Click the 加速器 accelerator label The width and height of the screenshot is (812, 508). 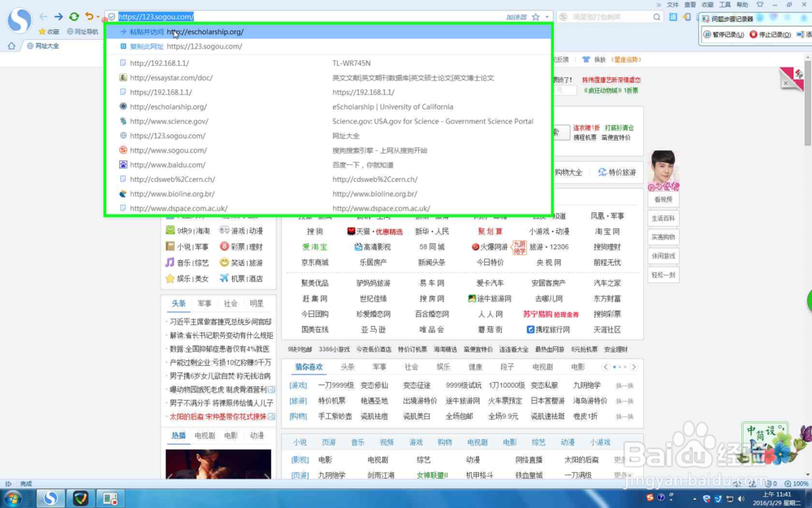(516, 17)
